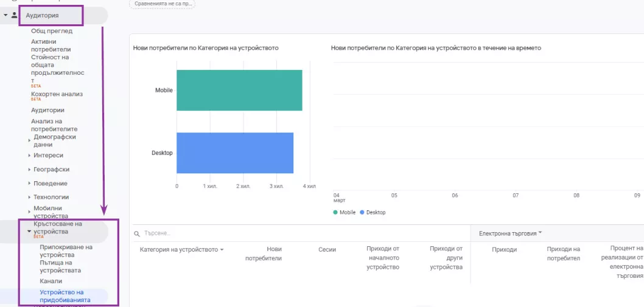Expand the Демографски данни submenu

(30, 141)
